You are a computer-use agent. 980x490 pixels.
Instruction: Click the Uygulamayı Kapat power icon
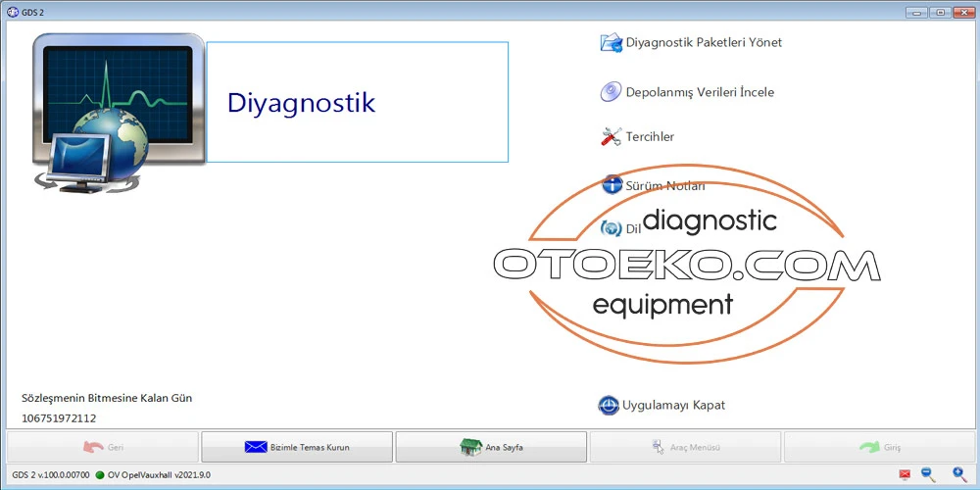click(609, 405)
